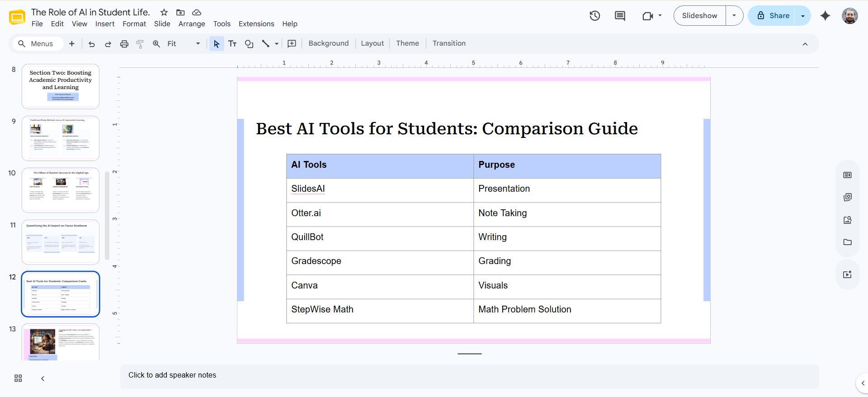The image size is (868, 397).
Task: Show the side panel arrow
Action: click(x=863, y=383)
